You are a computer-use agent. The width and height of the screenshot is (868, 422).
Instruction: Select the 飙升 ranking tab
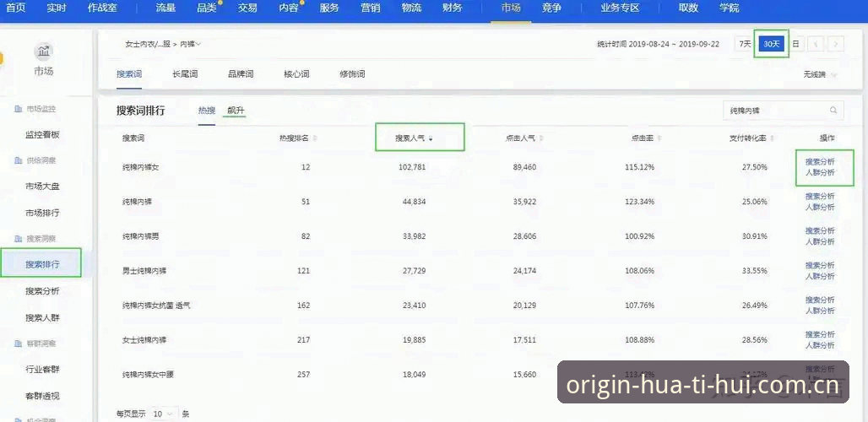click(x=236, y=110)
